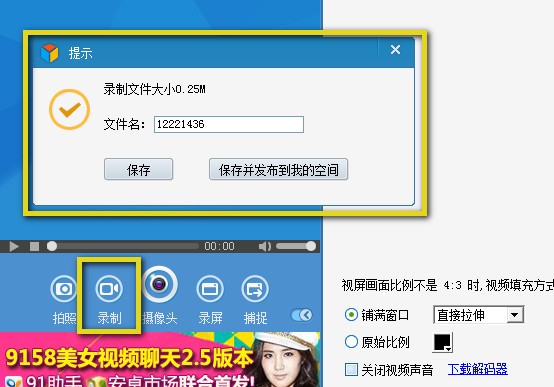Select the 铺满窗口 radio option
Image resolution: width=554 pixels, height=387 pixels.
tap(351, 315)
